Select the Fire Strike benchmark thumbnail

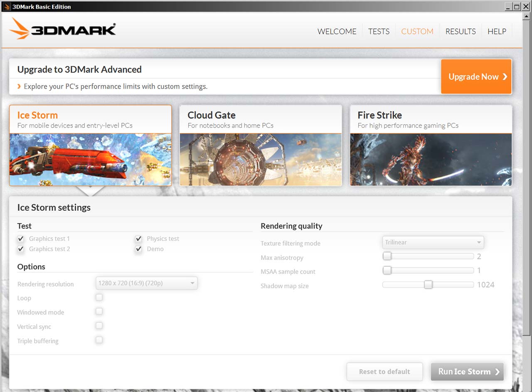(x=431, y=159)
